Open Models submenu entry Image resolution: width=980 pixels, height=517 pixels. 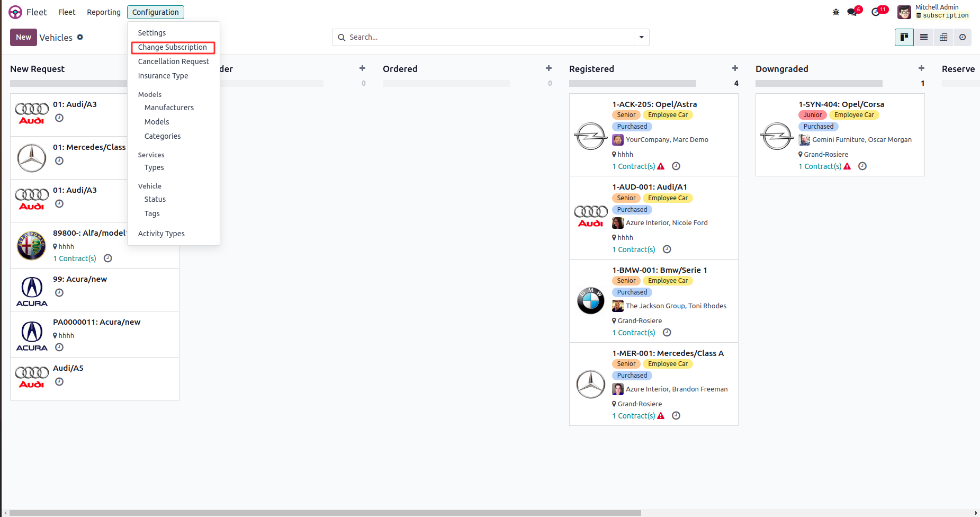click(157, 122)
